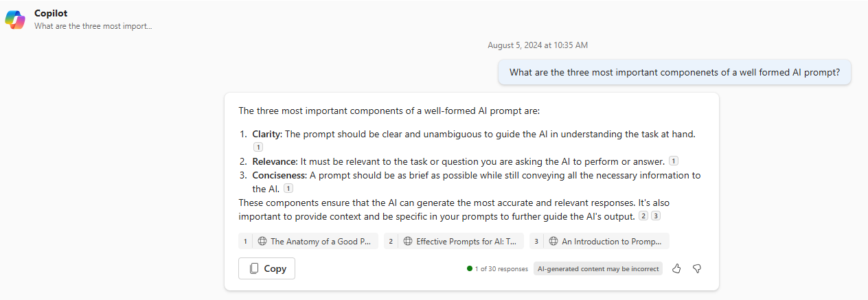Click the "1 of 30 responses" indicator

(497, 268)
